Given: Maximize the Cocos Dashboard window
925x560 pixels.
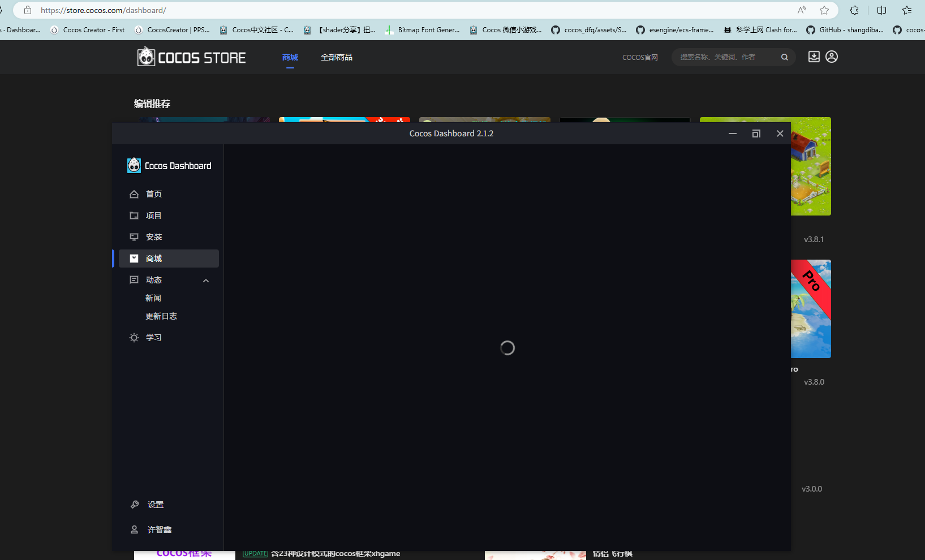Looking at the screenshot, I should click(x=756, y=133).
